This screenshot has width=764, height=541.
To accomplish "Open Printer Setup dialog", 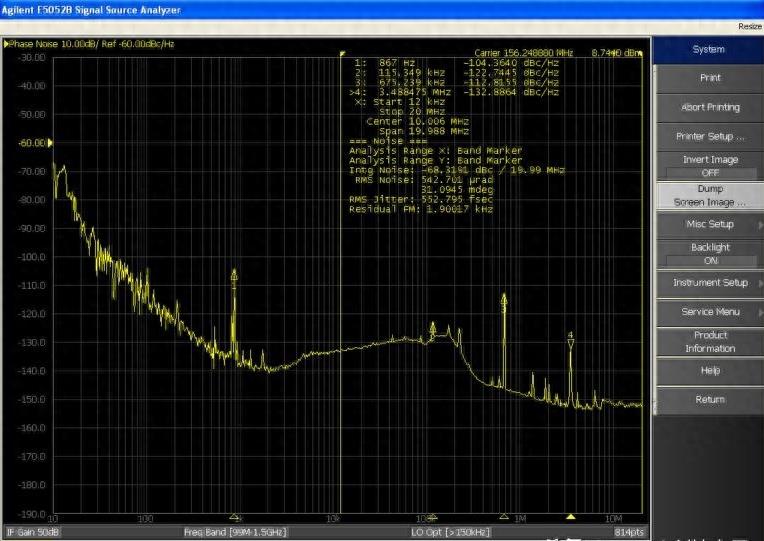I will click(x=709, y=136).
